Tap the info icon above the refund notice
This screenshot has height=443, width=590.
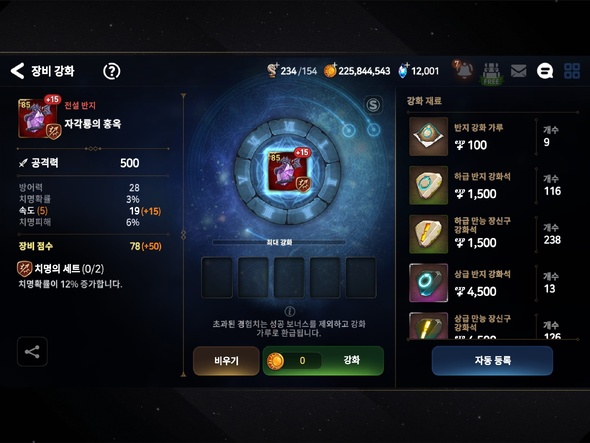coord(290,311)
